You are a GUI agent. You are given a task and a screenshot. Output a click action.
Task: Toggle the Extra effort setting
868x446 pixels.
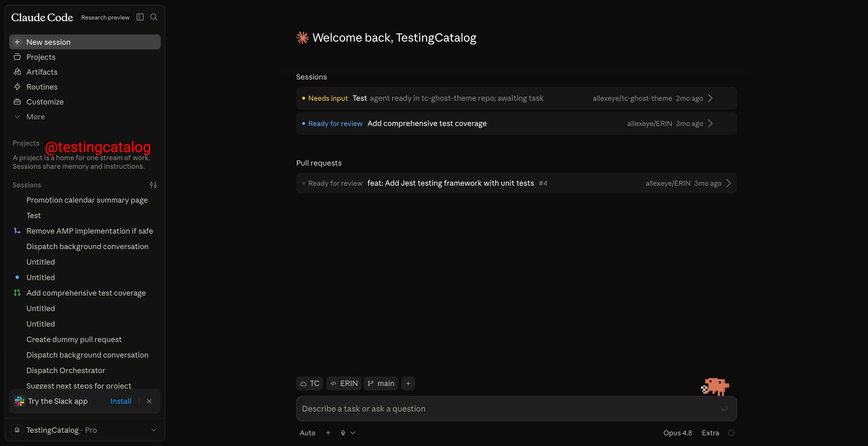click(710, 433)
